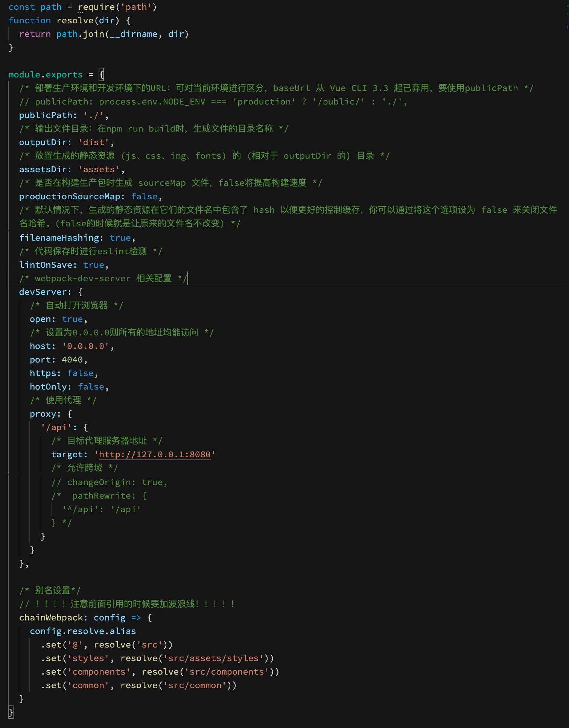The image size is (569, 728).
Task: Click the '// changeOrigin: true,' comment
Action: coord(110,482)
